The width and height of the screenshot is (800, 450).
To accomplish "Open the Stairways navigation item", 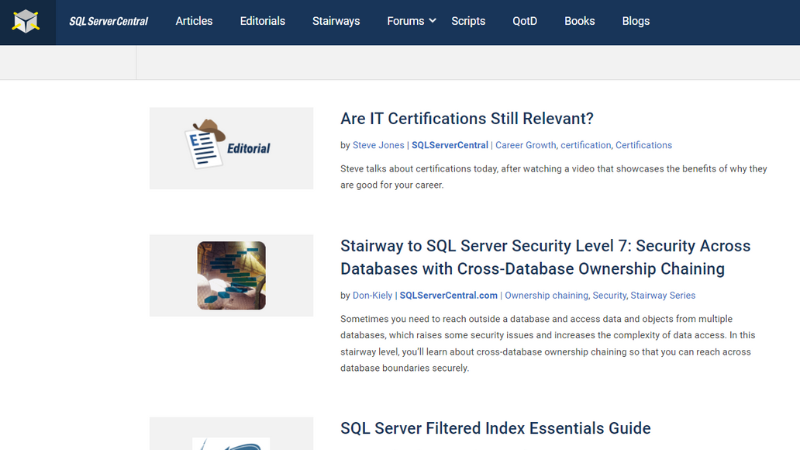I will pos(336,21).
